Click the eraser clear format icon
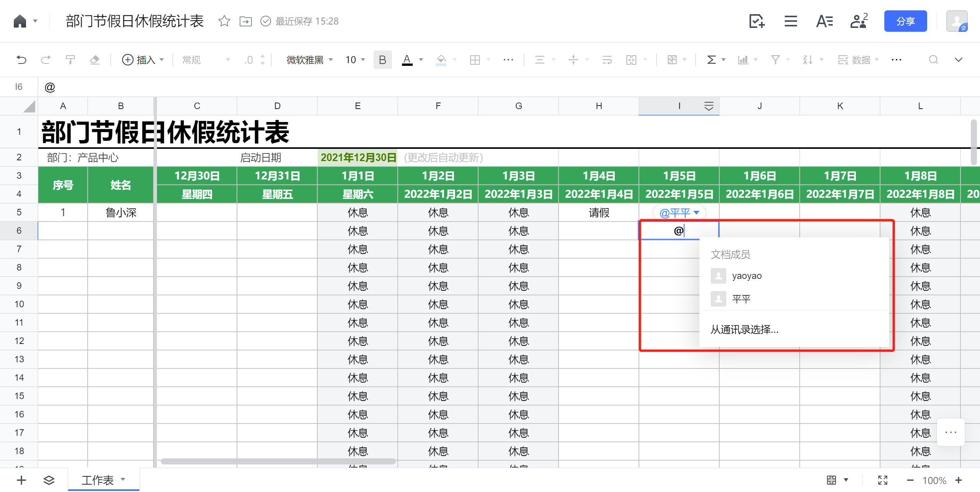The width and height of the screenshot is (980, 492). click(x=95, y=60)
